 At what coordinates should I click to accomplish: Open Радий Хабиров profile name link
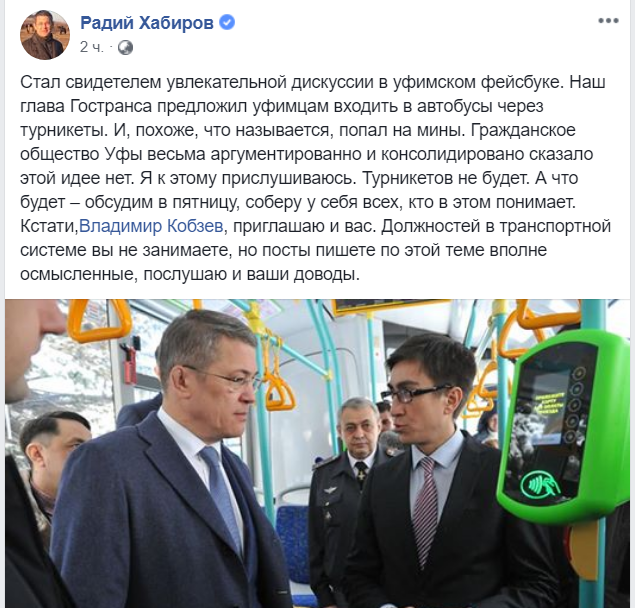147,22
